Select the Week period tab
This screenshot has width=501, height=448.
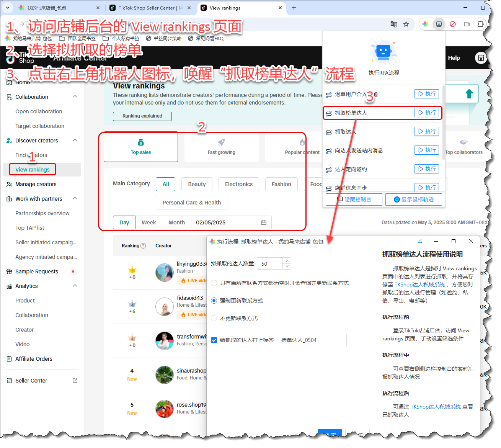pyautogui.click(x=149, y=222)
